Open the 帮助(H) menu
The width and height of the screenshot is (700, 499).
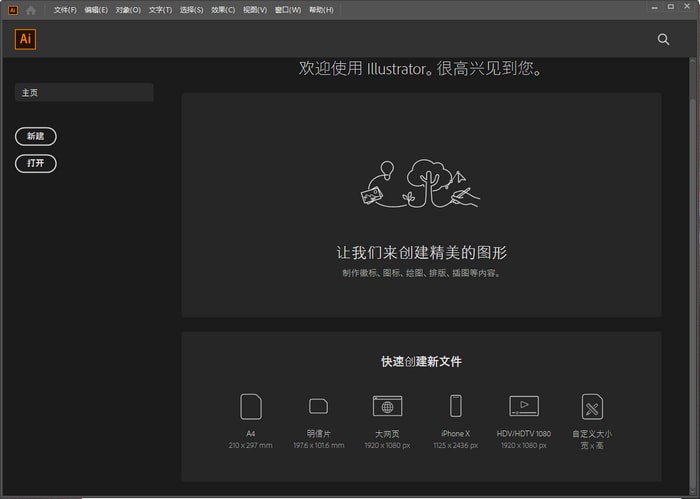tap(321, 10)
